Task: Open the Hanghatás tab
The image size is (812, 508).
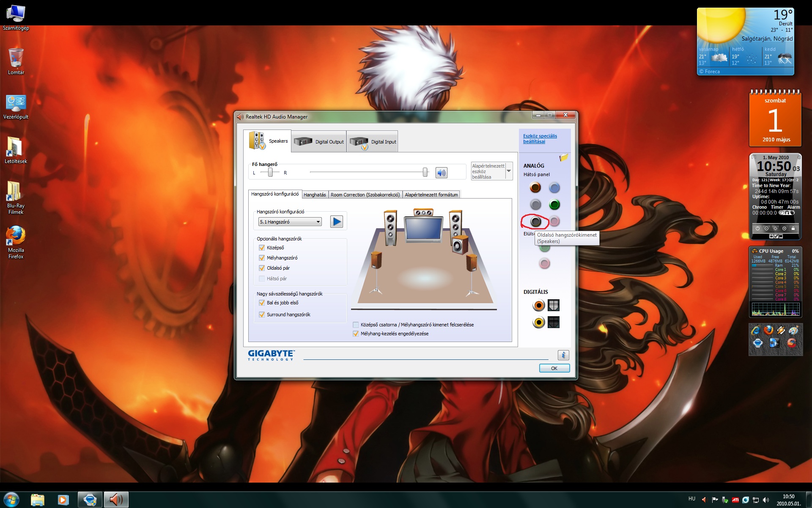Action: pyautogui.click(x=315, y=195)
